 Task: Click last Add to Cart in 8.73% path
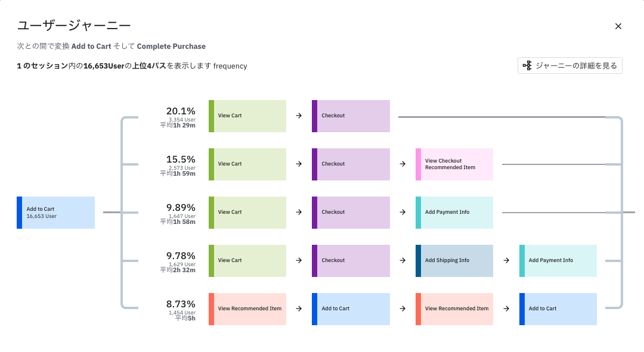[x=558, y=309]
